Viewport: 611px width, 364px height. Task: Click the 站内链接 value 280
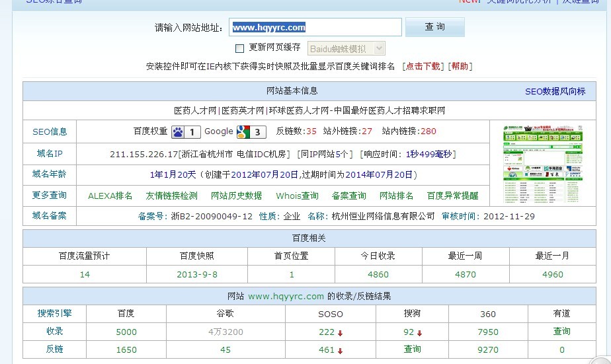coord(428,131)
